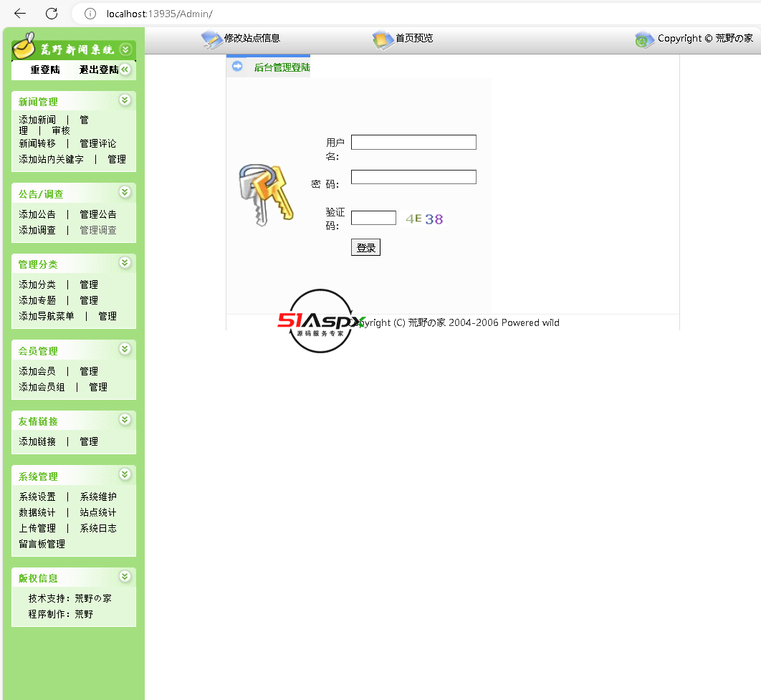The height and width of the screenshot is (700, 761).
Task: Click the 后台管理登陆 heading text
Action: (x=282, y=67)
